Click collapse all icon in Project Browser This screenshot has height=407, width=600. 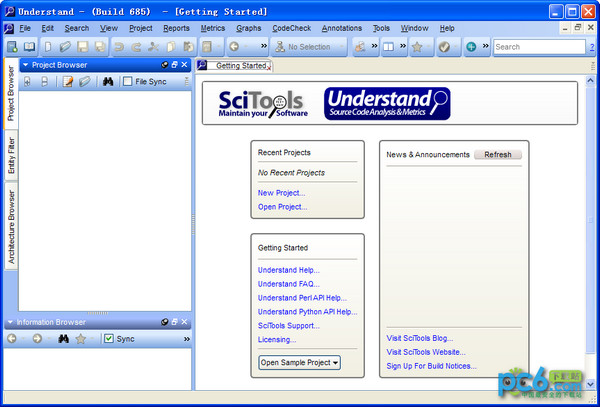point(44,81)
